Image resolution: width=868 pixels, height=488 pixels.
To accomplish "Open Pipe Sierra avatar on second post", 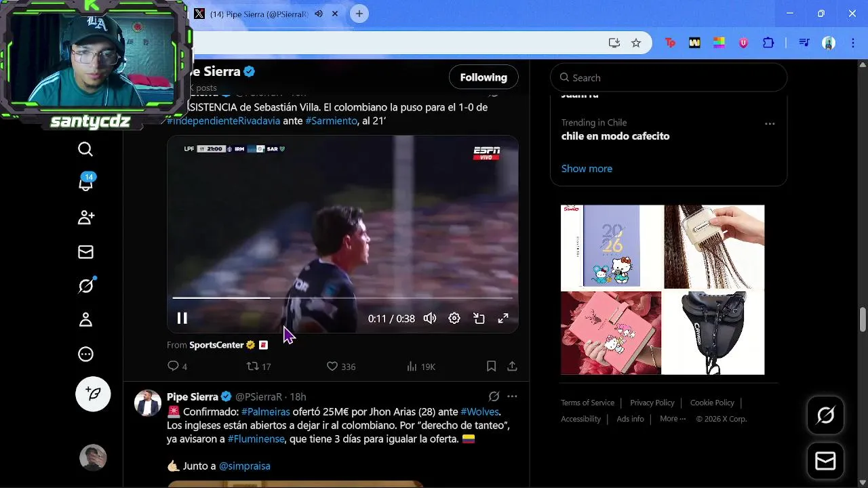I will (148, 403).
